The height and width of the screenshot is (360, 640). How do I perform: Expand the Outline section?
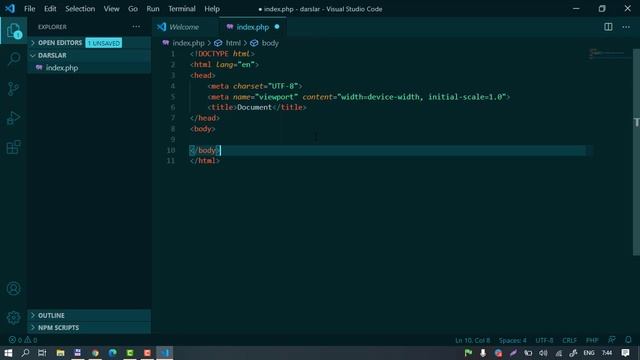tap(90, 315)
